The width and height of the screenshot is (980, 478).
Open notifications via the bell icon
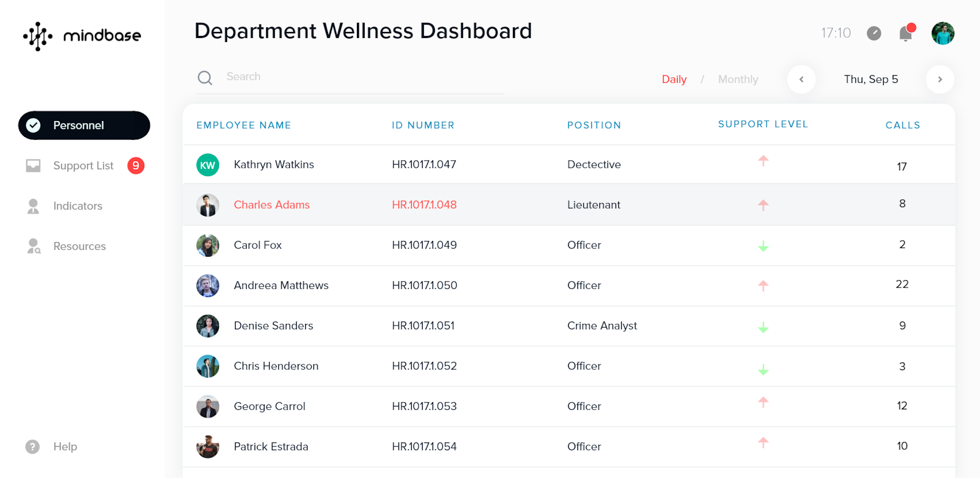(x=906, y=34)
